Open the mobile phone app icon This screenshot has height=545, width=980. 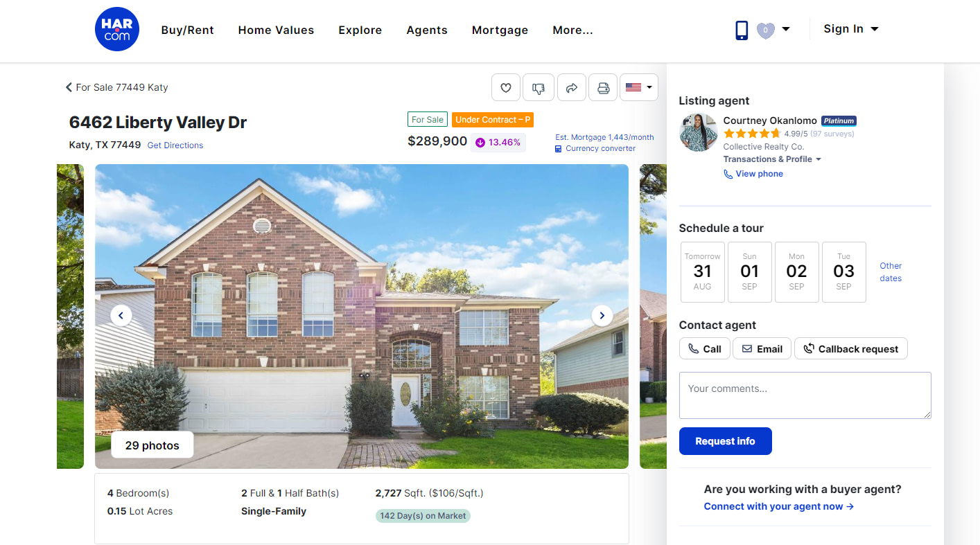coord(742,30)
